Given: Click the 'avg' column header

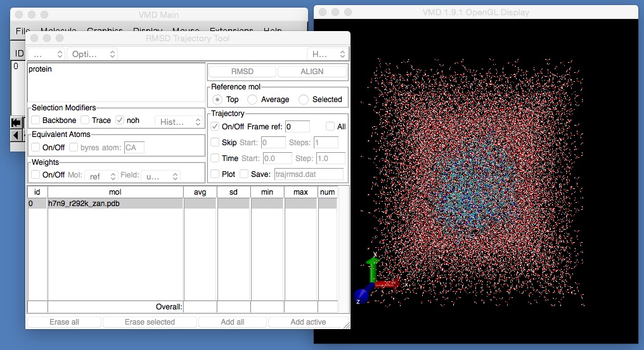Looking at the screenshot, I should click(x=200, y=192).
